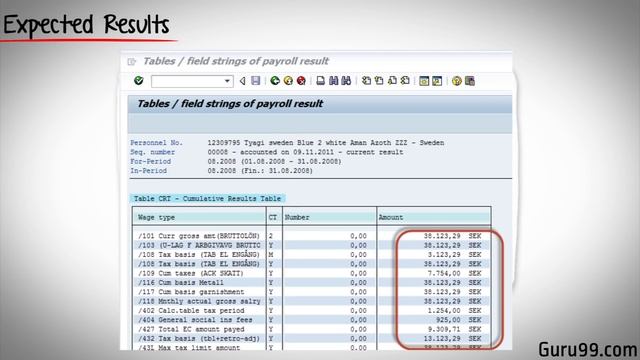Open Help with the yellow question icon
Viewport: 640px width, 360px height.
click(x=456, y=81)
